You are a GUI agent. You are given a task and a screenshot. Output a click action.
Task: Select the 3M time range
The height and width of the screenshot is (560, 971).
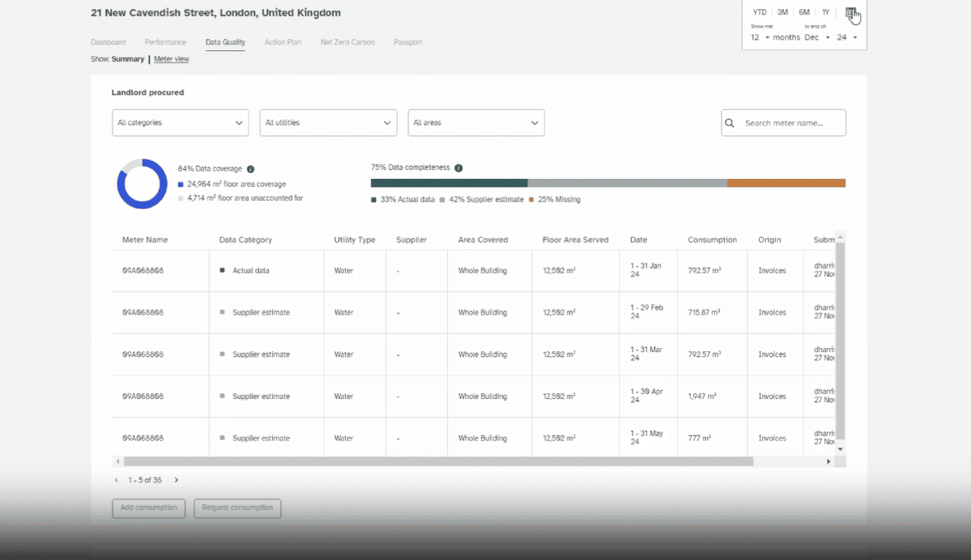[x=783, y=12]
